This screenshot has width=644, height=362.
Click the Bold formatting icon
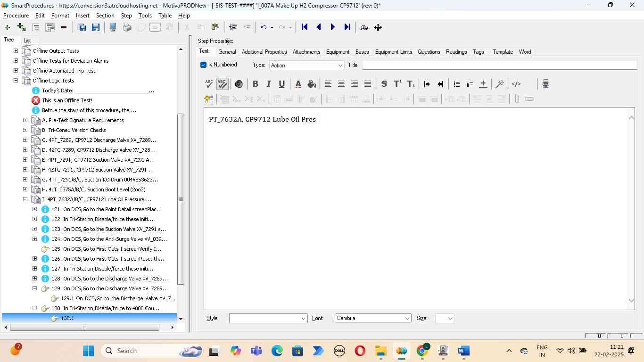click(x=255, y=84)
